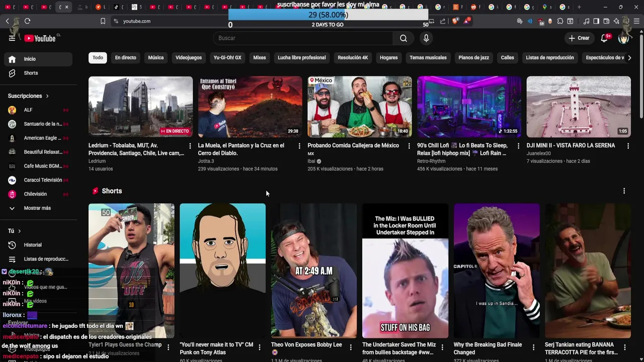Open Beautiful Relaxat... subscription
Screen dimensions: 644x362
(x=38, y=152)
